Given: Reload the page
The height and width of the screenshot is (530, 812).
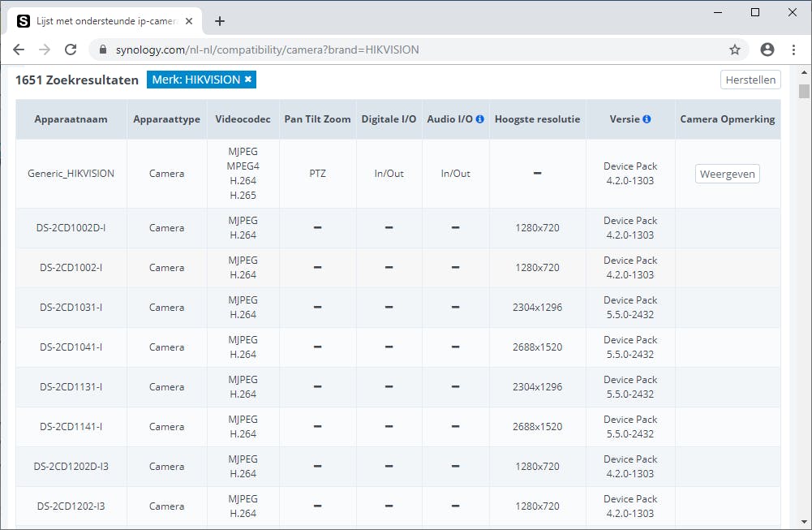Looking at the screenshot, I should [x=71, y=50].
